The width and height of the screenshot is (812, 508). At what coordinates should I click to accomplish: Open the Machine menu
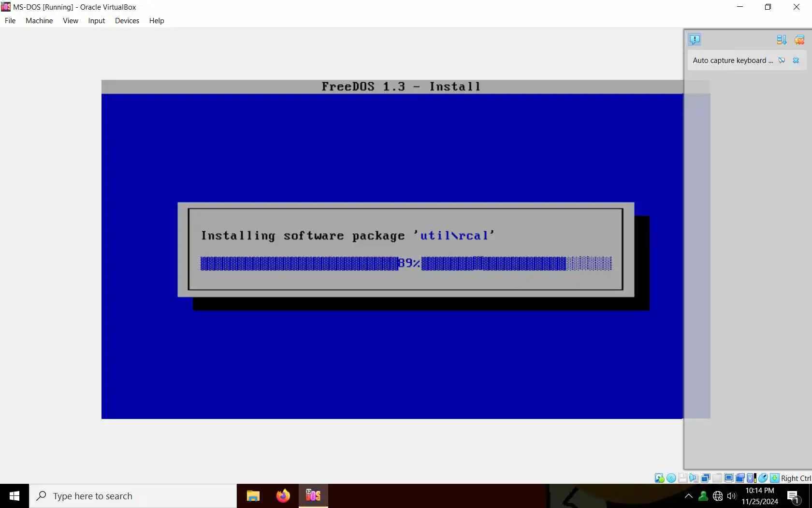click(39, 21)
